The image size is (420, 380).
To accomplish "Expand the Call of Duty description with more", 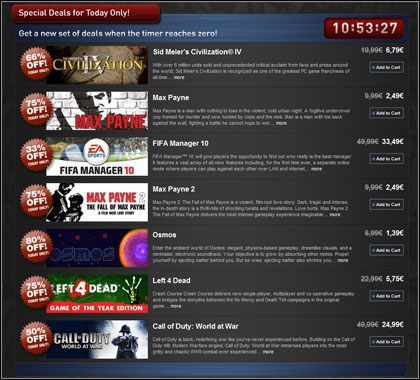I will [268, 352].
